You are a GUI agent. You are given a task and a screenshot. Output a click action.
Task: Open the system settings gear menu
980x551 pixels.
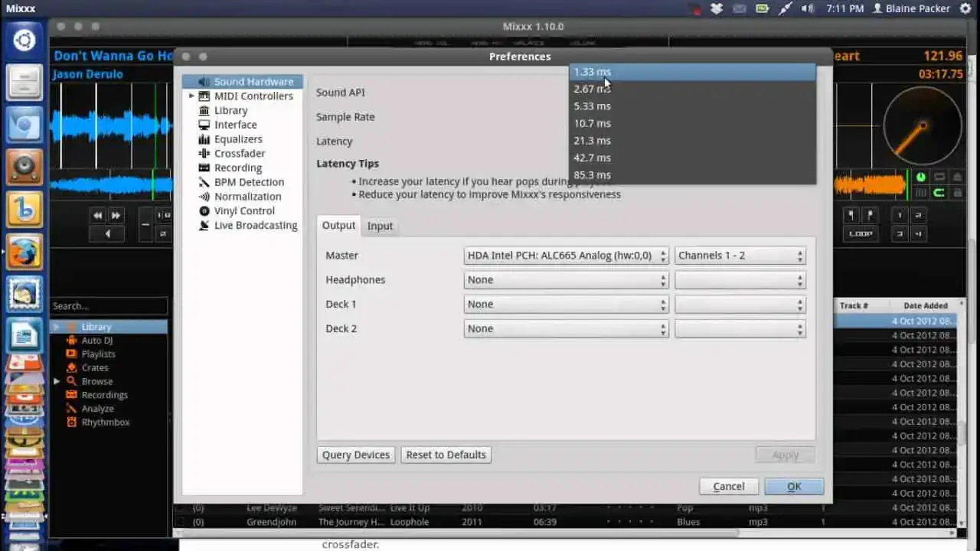click(966, 8)
